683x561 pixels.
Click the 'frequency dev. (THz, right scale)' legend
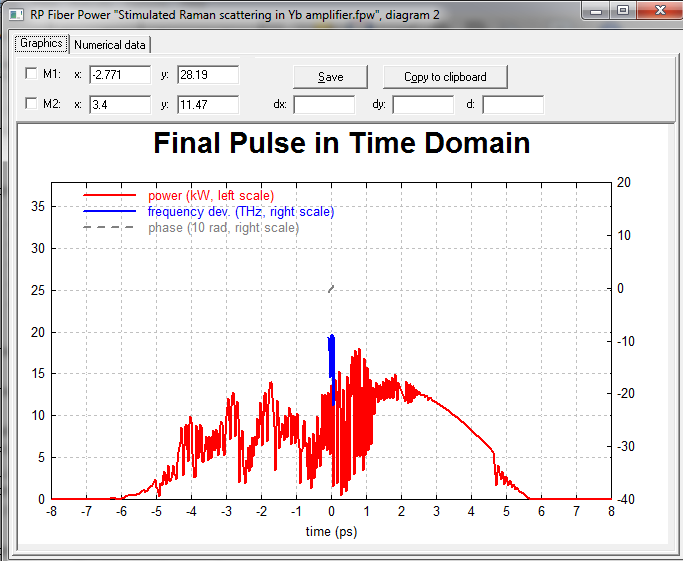tap(241, 212)
